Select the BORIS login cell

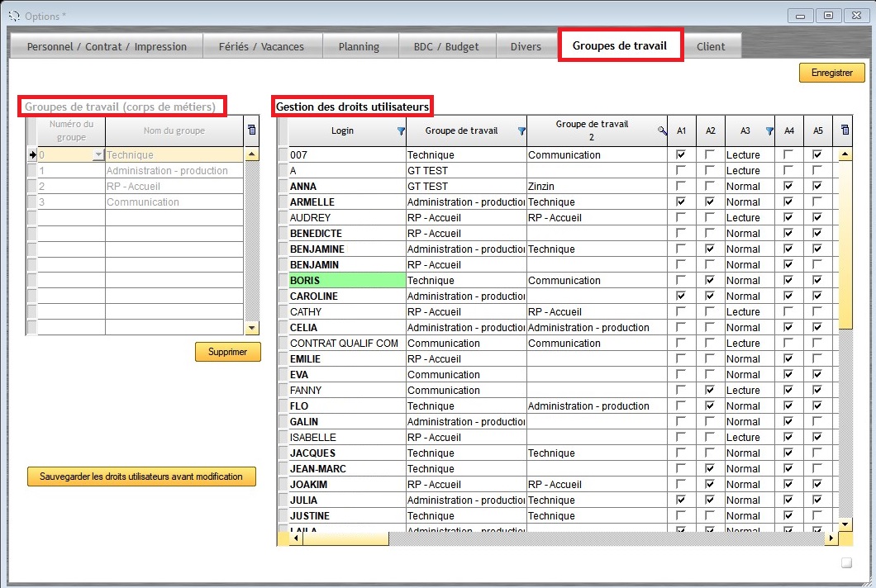coord(347,281)
